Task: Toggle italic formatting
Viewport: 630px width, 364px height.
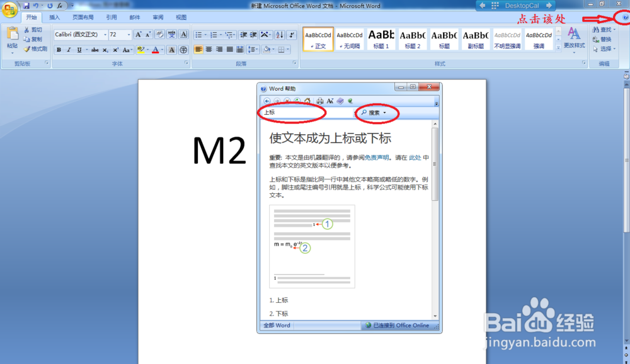Action: point(69,48)
